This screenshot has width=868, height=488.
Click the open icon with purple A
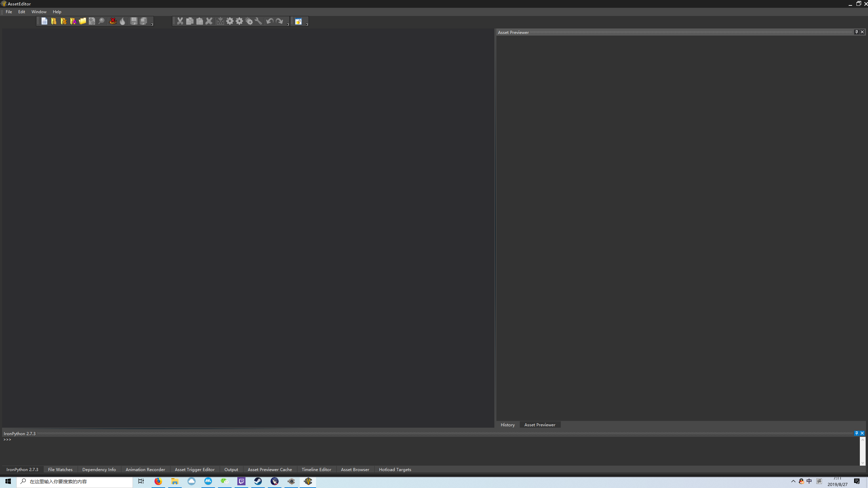(x=73, y=21)
